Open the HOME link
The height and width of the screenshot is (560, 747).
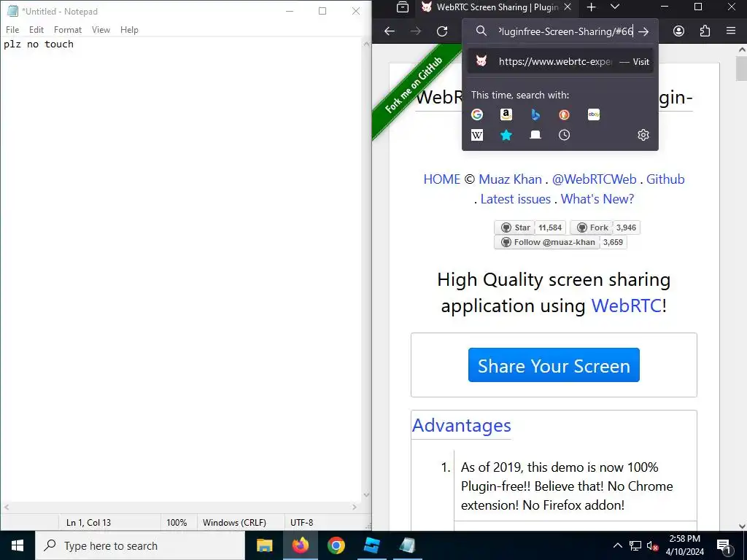[x=441, y=179]
